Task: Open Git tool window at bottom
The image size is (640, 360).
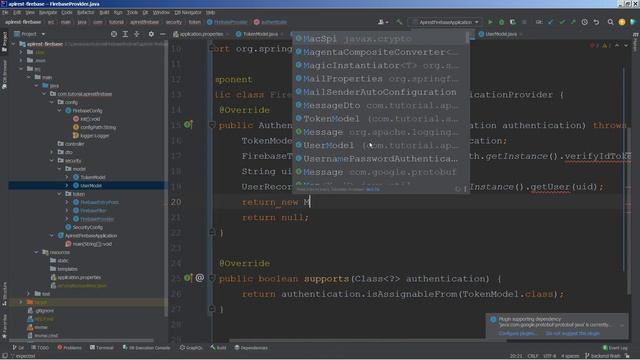Action: point(18,348)
